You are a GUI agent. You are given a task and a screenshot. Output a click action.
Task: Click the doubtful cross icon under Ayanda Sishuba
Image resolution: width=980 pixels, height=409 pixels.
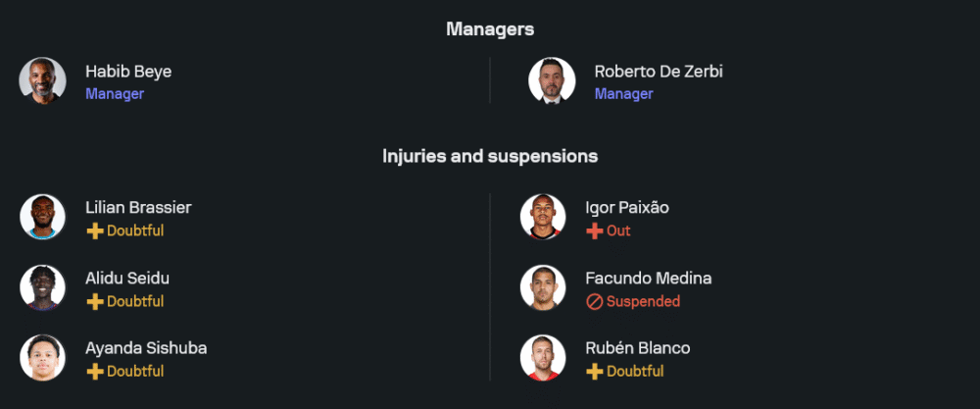pyautogui.click(x=95, y=372)
